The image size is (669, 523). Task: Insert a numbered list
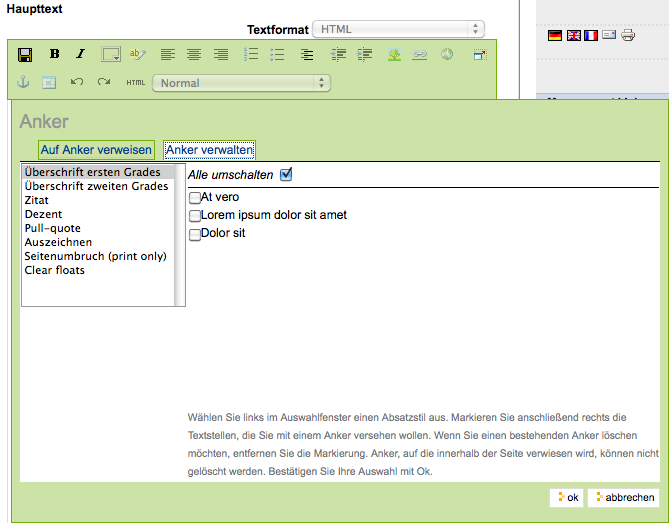pos(251,54)
